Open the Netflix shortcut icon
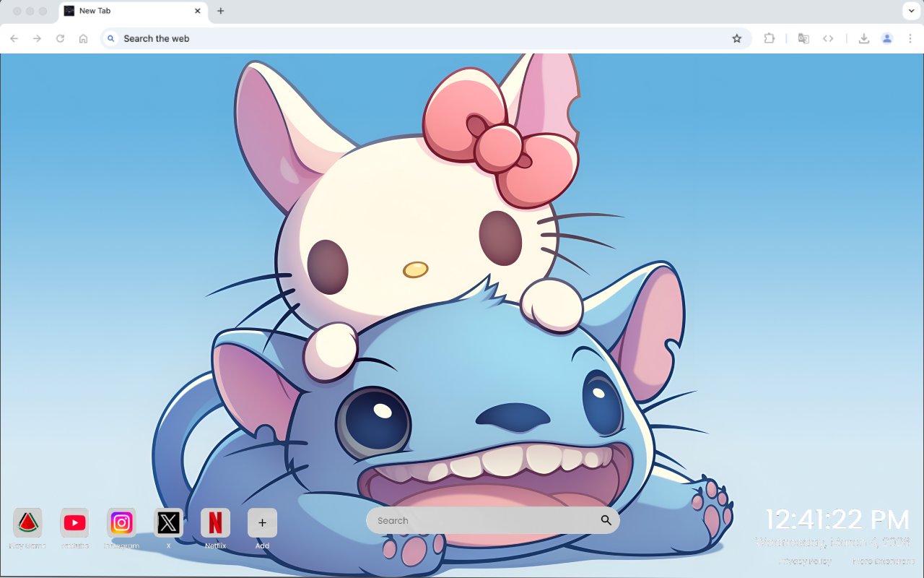The image size is (924, 578). tap(215, 522)
